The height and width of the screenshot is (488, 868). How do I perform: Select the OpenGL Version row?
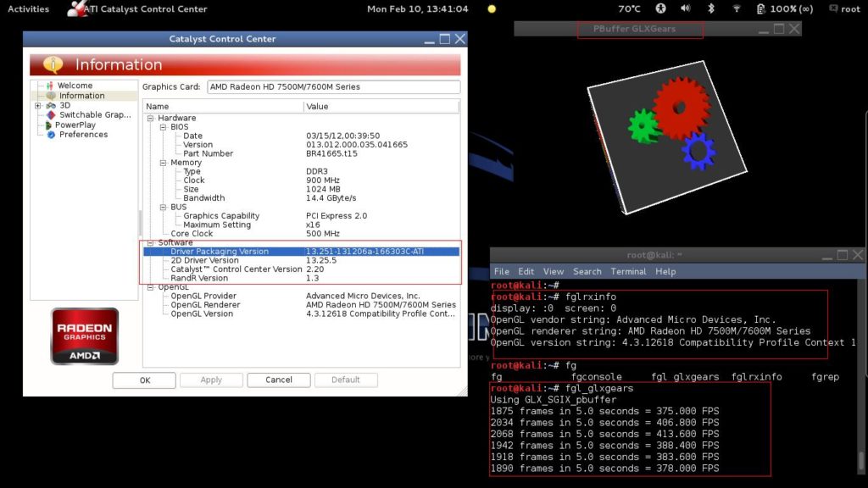point(301,313)
